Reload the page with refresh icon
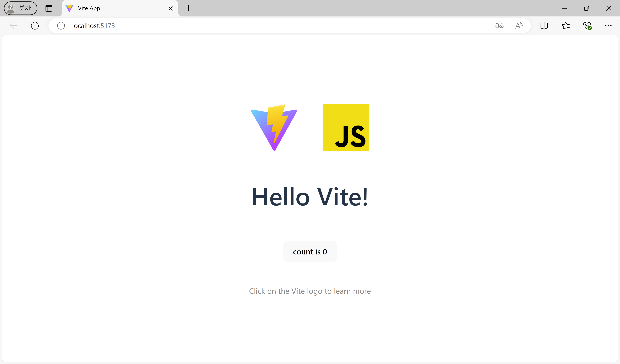 (x=35, y=26)
